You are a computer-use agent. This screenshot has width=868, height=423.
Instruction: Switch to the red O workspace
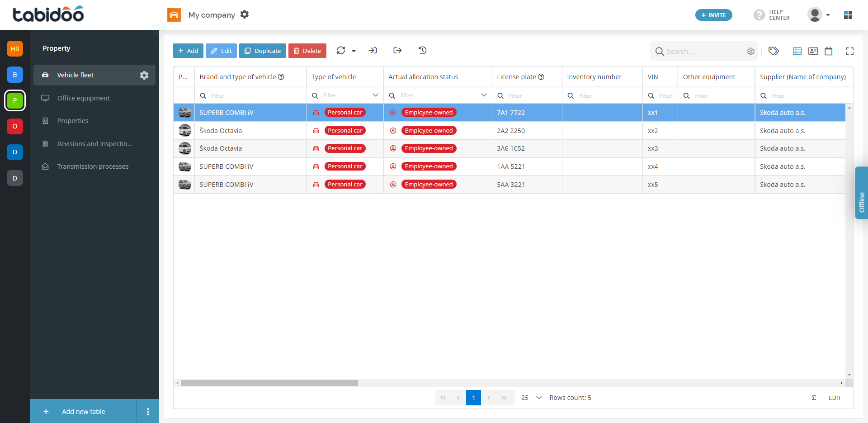pyautogui.click(x=15, y=126)
